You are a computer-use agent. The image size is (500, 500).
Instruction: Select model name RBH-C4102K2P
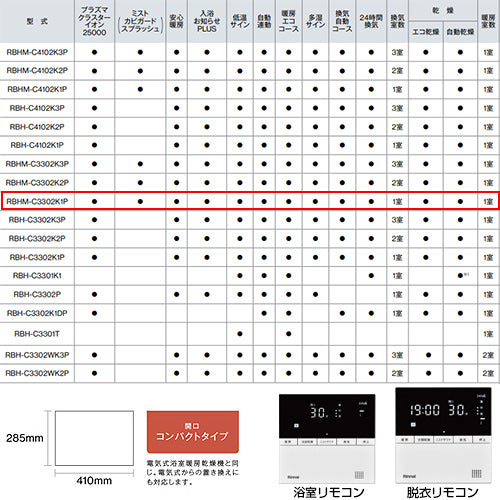pyautogui.click(x=37, y=127)
